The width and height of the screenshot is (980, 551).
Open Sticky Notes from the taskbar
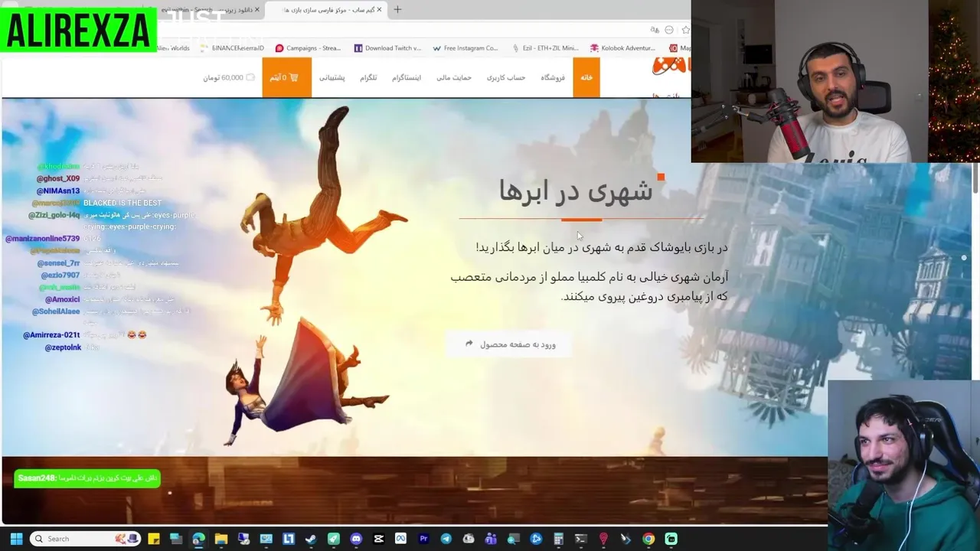coord(154,539)
